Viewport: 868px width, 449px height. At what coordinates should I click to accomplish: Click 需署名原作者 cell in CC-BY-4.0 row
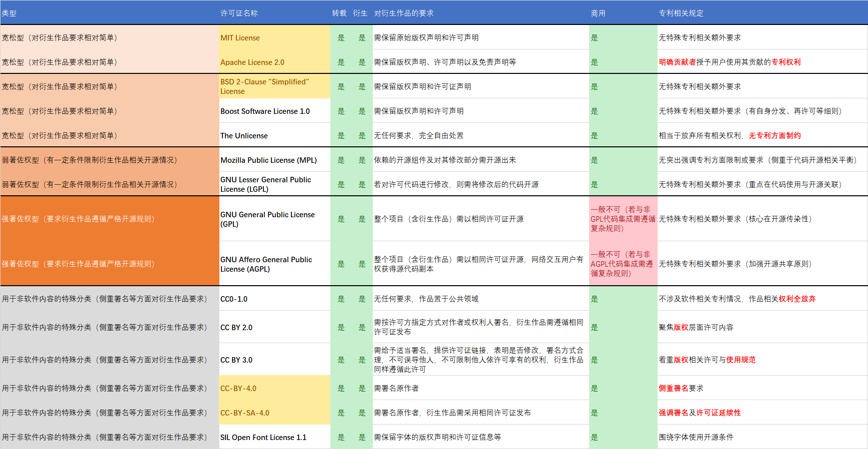click(x=481, y=388)
